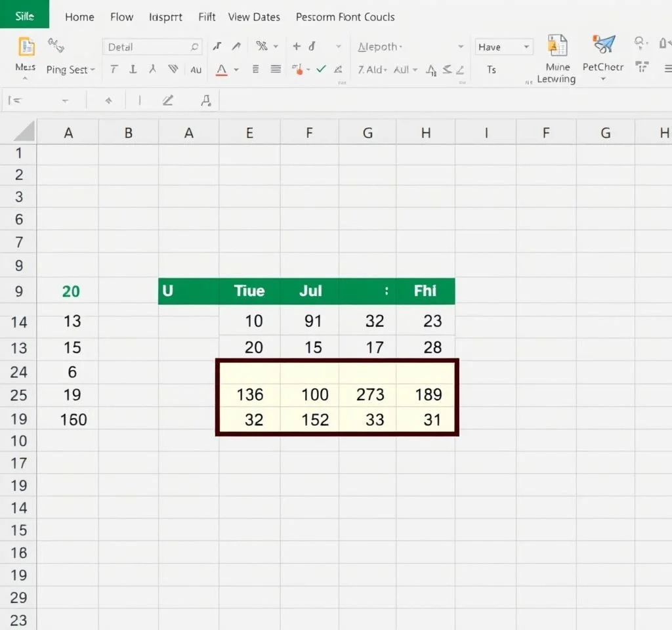This screenshot has width=672, height=630.
Task: Click the green checkmark icon in ribbon
Action: [x=321, y=69]
